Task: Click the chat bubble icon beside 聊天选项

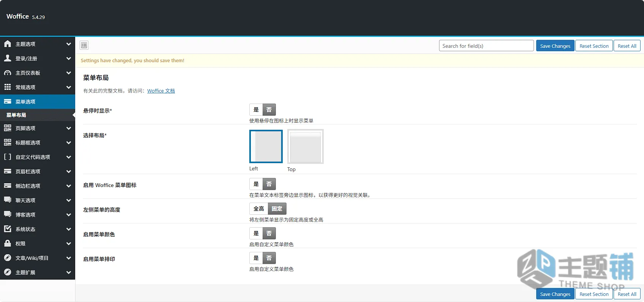Action: 8,200
